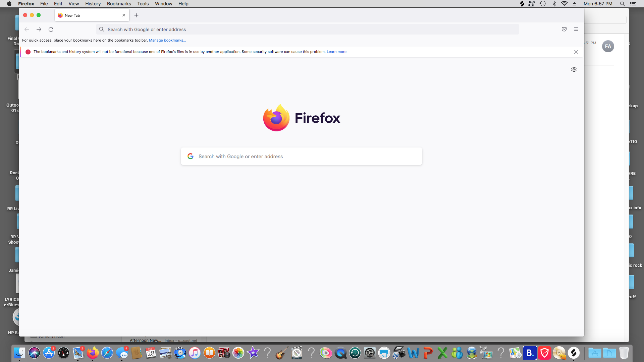Screen dimensions: 644x362
Task: Open Mail app in the Dock
Action: [78, 353]
